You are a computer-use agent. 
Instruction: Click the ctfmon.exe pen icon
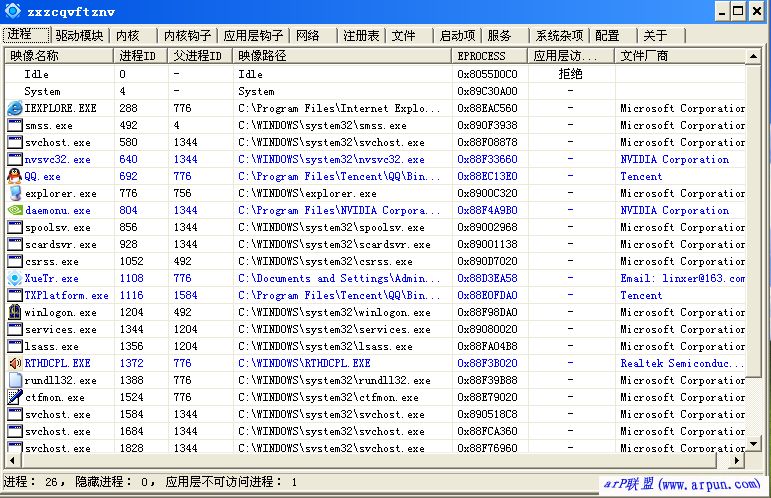(x=15, y=397)
